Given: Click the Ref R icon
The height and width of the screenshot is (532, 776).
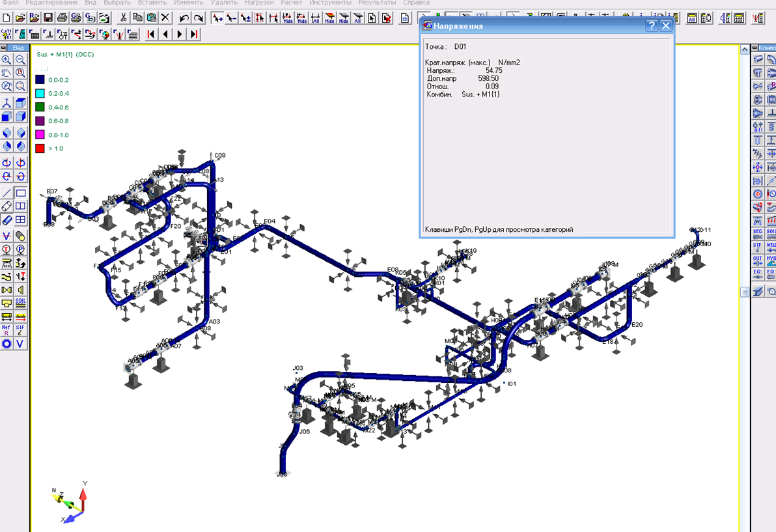Looking at the screenshot, I should tap(7, 329).
